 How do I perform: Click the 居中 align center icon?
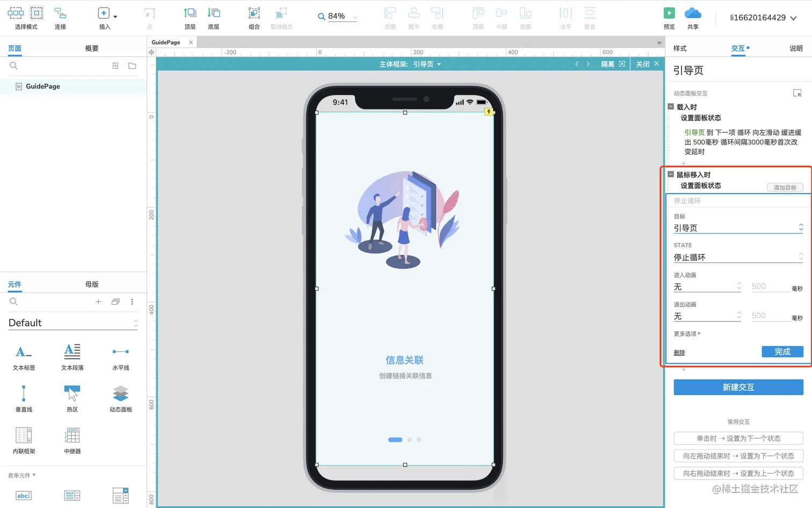point(414,13)
